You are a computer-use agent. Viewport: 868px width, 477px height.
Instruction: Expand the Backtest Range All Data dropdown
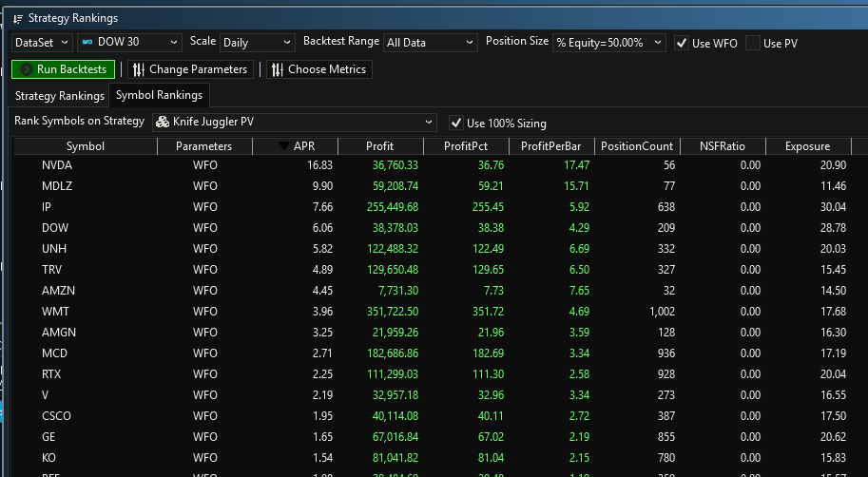[430, 43]
